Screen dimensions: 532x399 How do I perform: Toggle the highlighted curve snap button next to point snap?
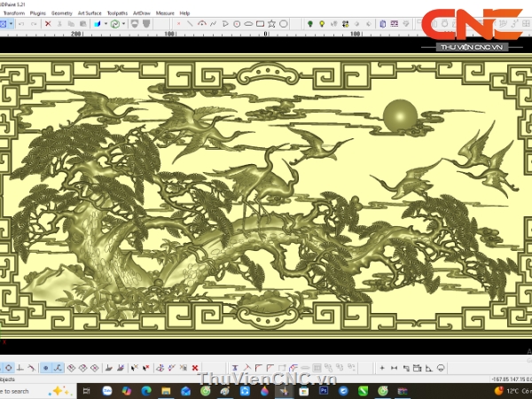coord(59,367)
